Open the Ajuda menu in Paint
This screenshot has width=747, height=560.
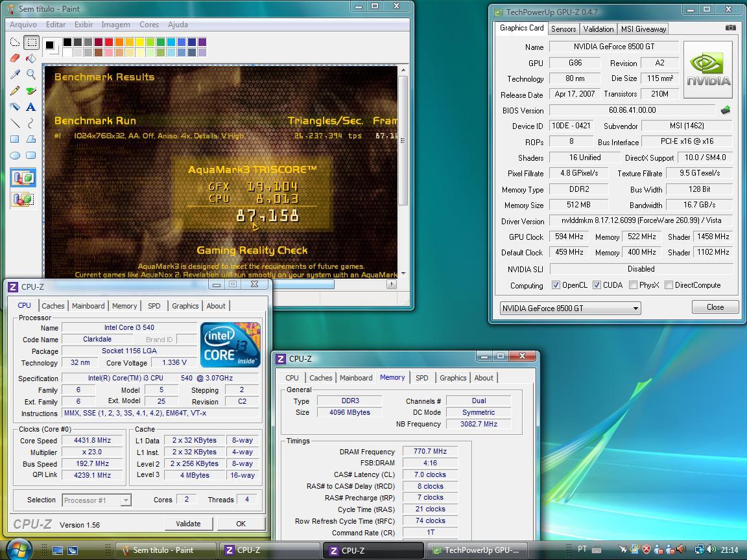click(x=178, y=24)
